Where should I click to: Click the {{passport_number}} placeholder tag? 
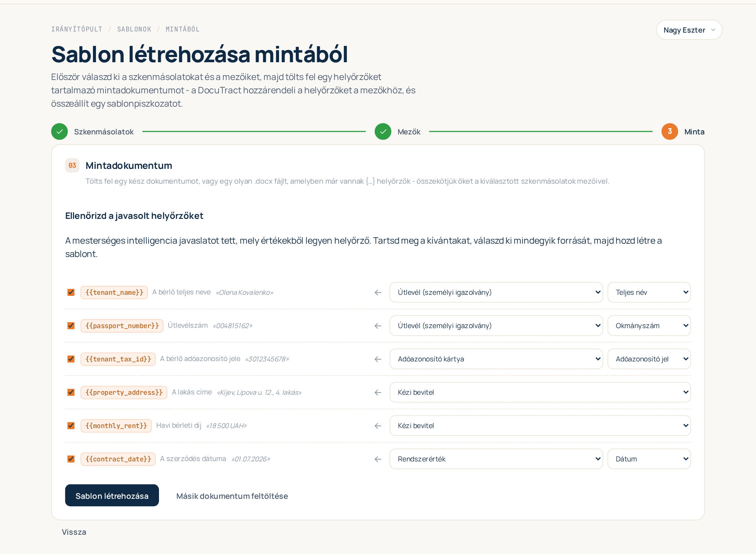point(122,326)
